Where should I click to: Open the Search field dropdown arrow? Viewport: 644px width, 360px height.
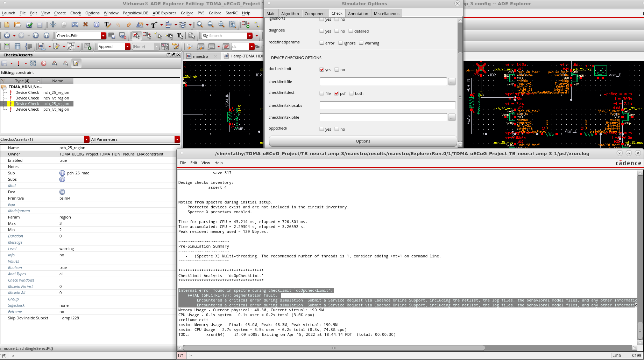point(250,36)
